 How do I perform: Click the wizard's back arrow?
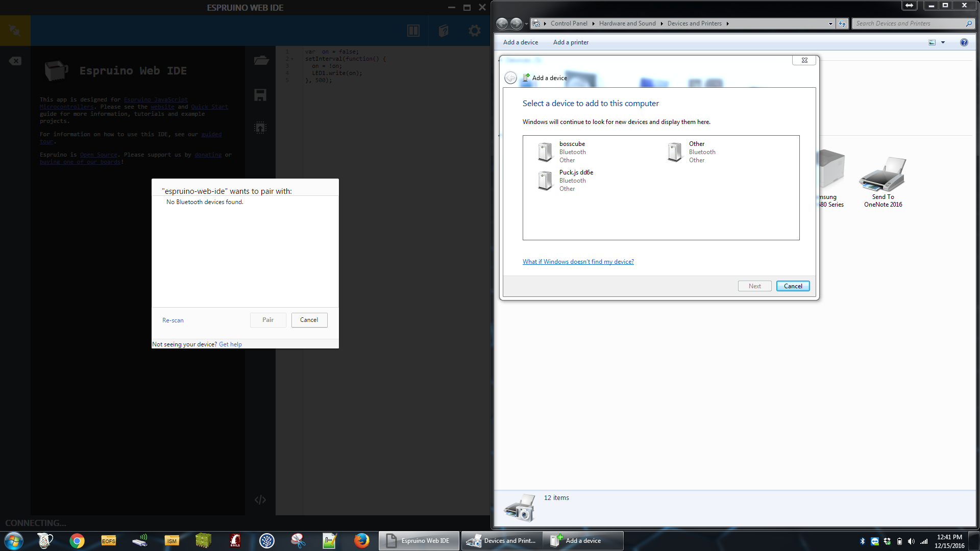click(x=510, y=78)
